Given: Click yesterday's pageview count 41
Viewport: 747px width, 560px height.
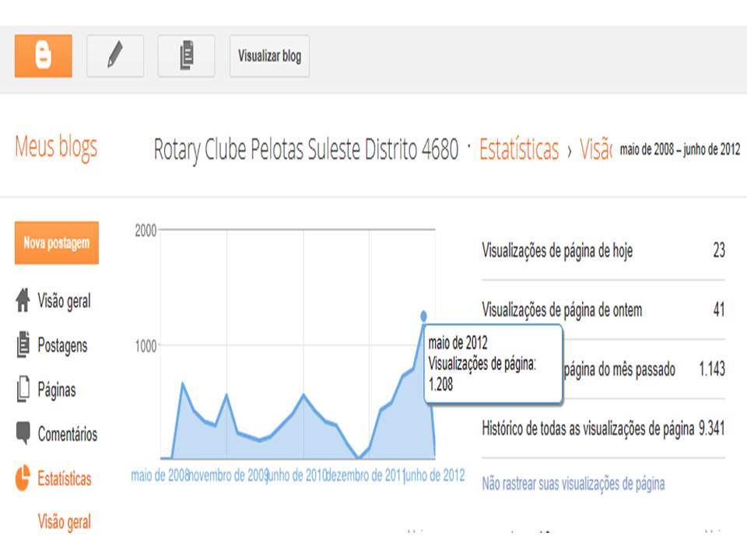Looking at the screenshot, I should 719,310.
